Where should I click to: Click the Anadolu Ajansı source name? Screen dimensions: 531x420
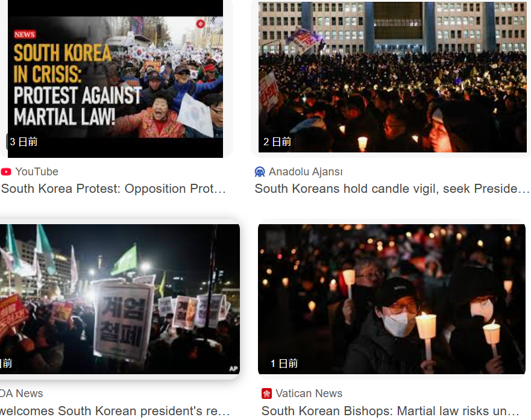306,172
